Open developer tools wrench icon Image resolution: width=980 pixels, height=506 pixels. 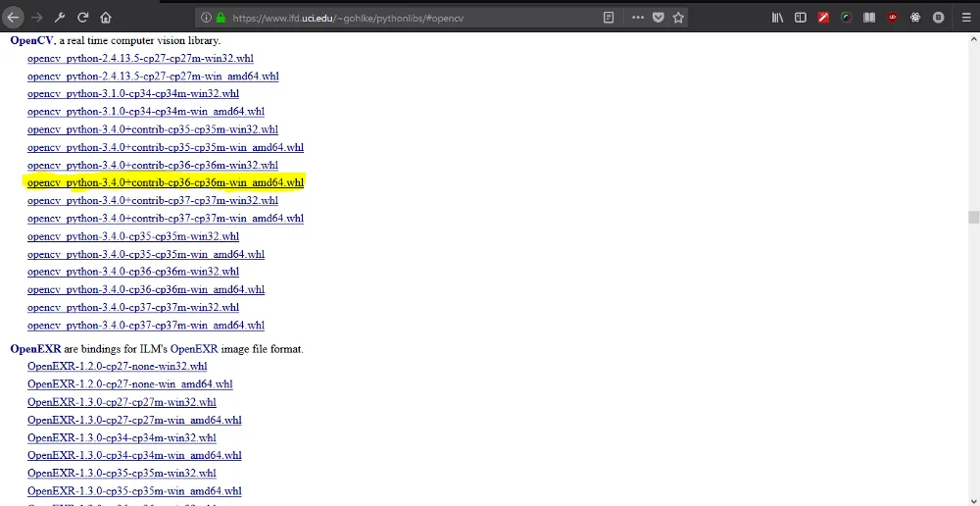(x=60, y=18)
